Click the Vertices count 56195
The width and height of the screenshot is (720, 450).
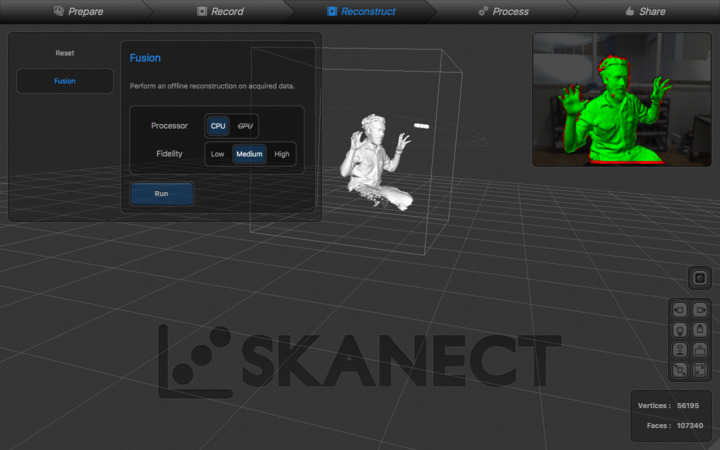click(x=688, y=405)
